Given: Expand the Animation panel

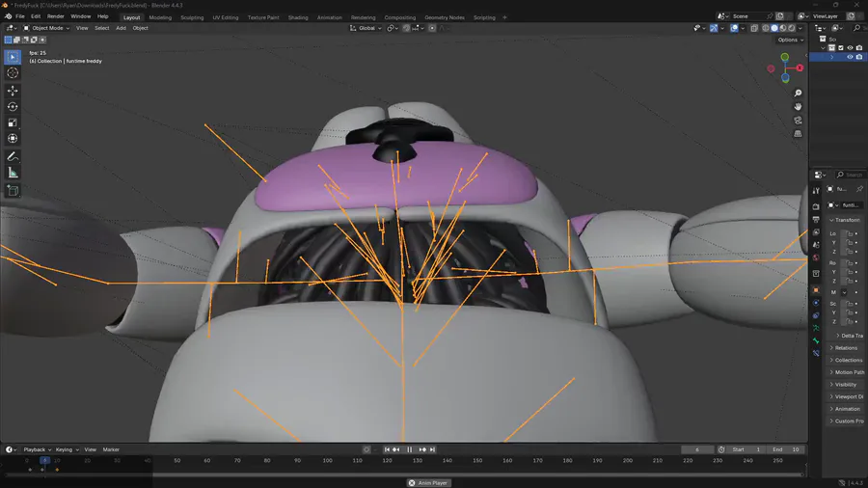Looking at the screenshot, I should [x=844, y=409].
